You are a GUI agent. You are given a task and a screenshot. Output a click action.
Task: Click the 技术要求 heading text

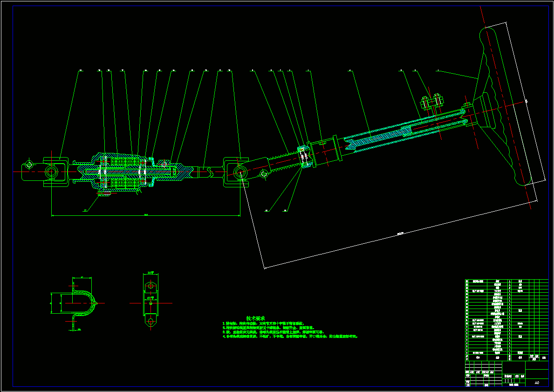tap(255, 318)
